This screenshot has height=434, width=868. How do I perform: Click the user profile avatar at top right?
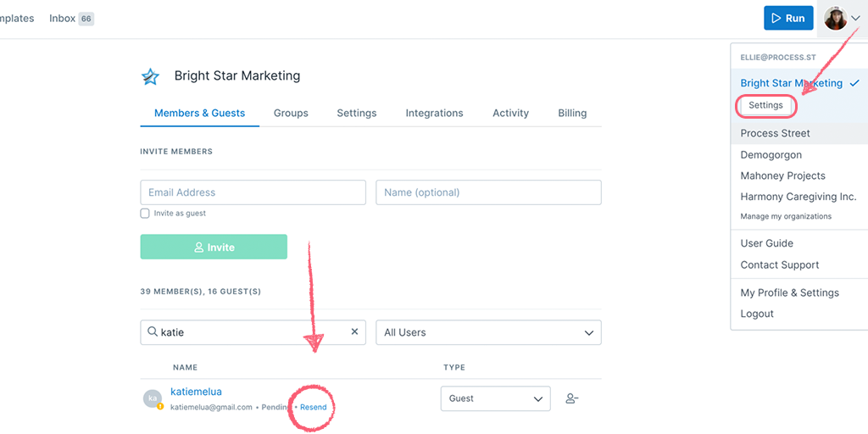835,18
